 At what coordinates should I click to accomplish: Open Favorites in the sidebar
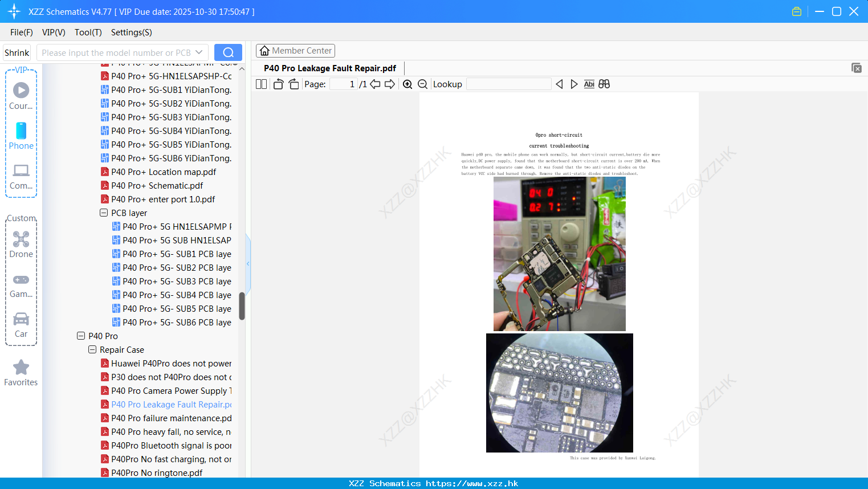(x=21, y=373)
